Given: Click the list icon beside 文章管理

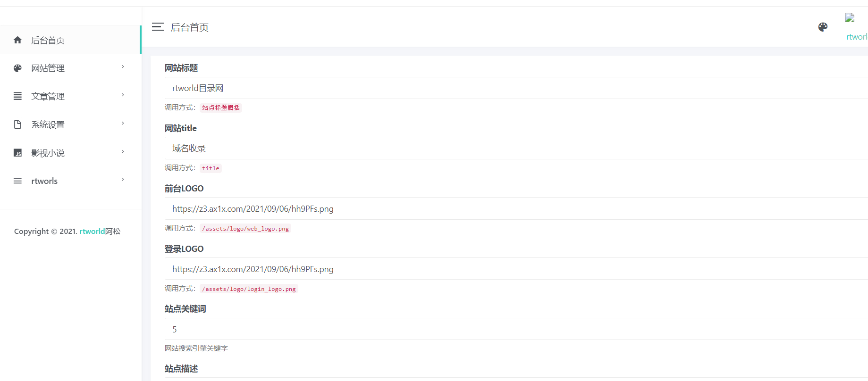Looking at the screenshot, I should [17, 96].
